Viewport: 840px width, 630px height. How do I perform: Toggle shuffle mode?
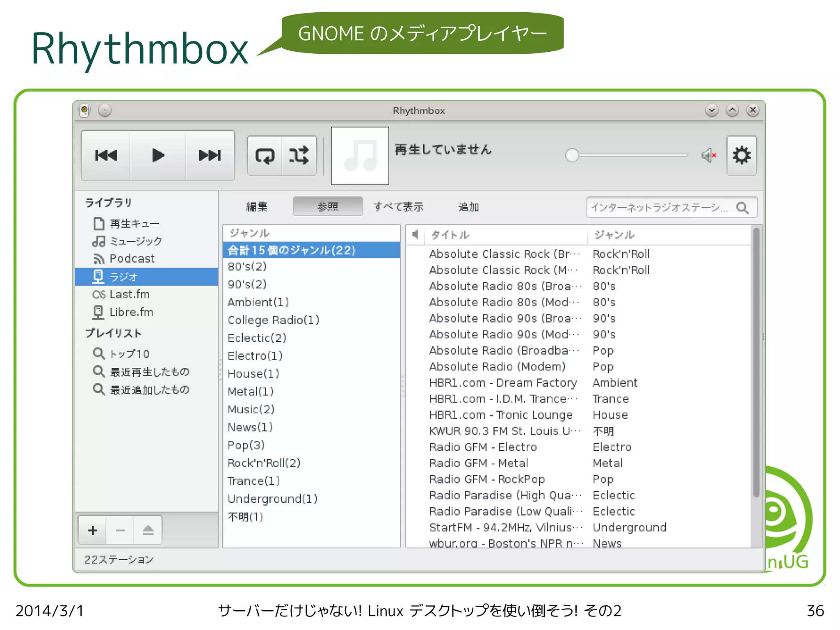[299, 156]
